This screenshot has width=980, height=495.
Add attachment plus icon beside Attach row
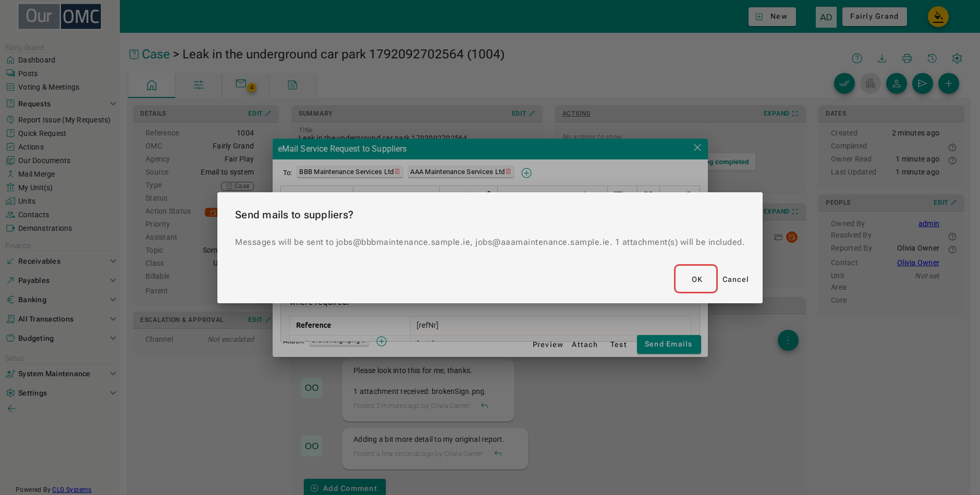point(382,341)
